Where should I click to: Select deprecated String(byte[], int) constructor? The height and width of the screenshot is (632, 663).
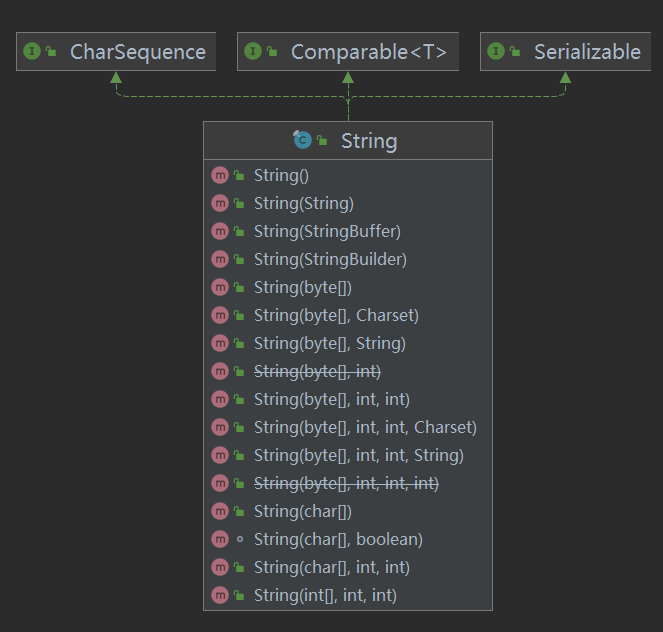(x=317, y=371)
